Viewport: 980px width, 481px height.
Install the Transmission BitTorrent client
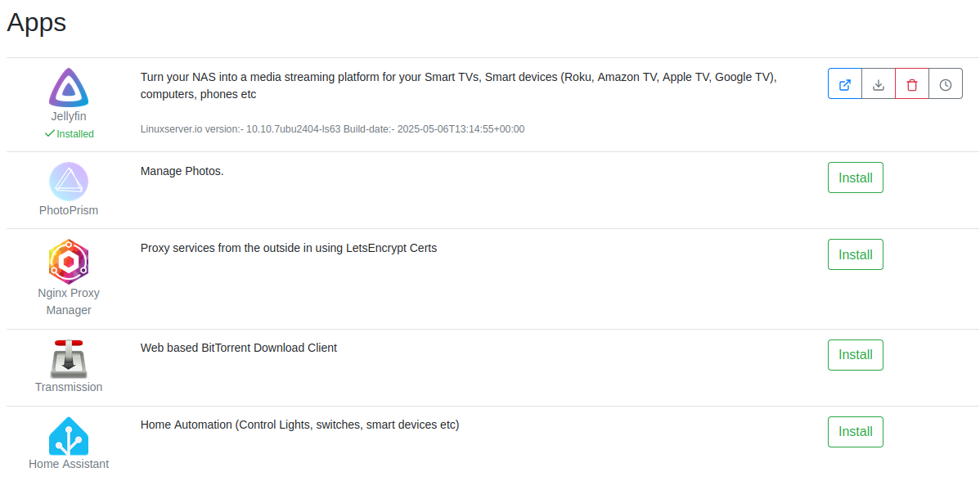(x=856, y=355)
